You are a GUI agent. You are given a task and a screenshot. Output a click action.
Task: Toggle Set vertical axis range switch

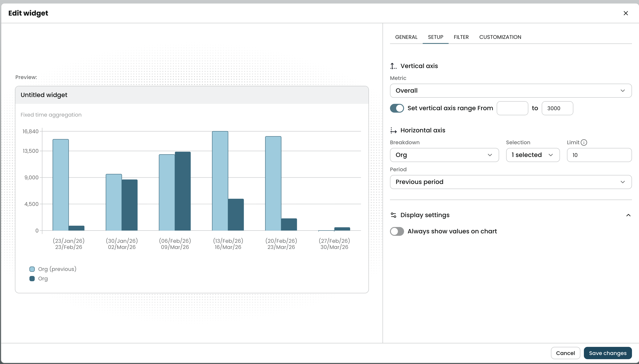397,108
